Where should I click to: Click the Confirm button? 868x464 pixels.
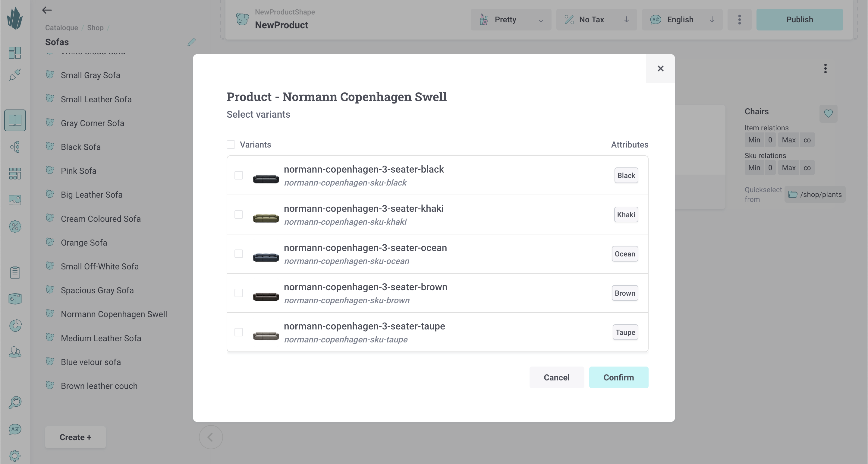coord(619,377)
